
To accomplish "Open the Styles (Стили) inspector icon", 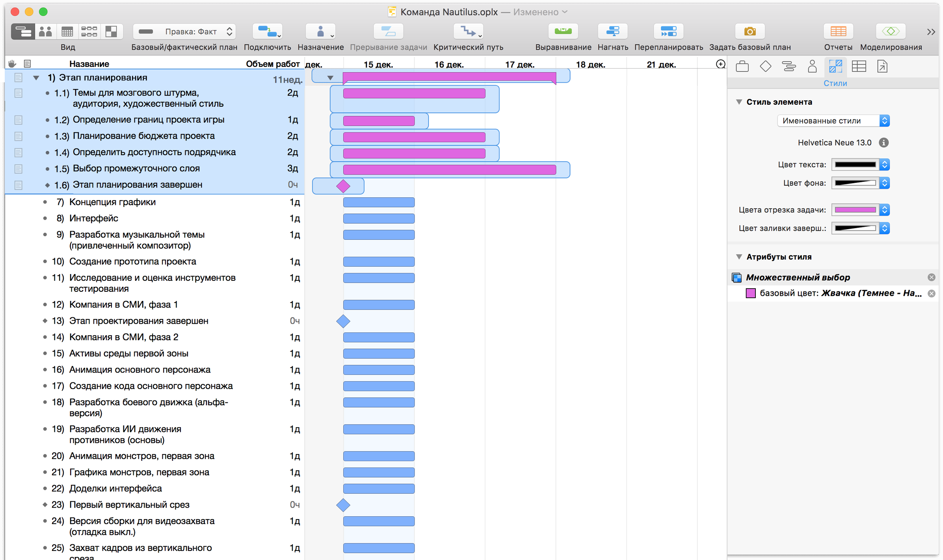I will (835, 66).
